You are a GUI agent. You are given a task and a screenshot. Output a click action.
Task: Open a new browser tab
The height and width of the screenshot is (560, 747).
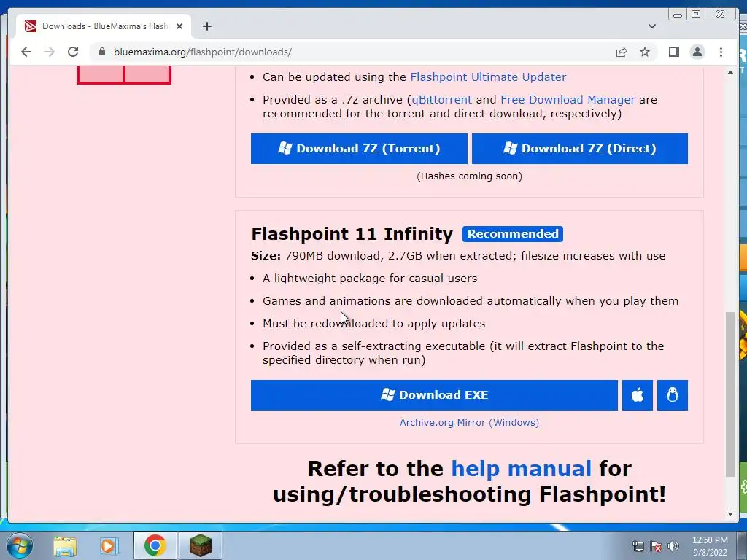point(206,26)
